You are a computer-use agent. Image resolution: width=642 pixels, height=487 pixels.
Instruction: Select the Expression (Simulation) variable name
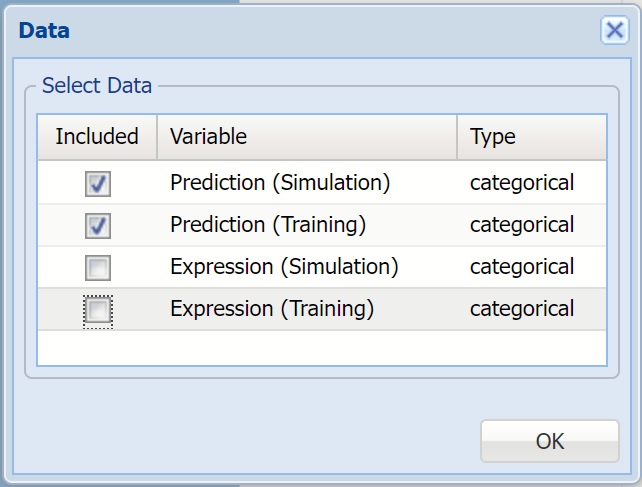point(284,267)
